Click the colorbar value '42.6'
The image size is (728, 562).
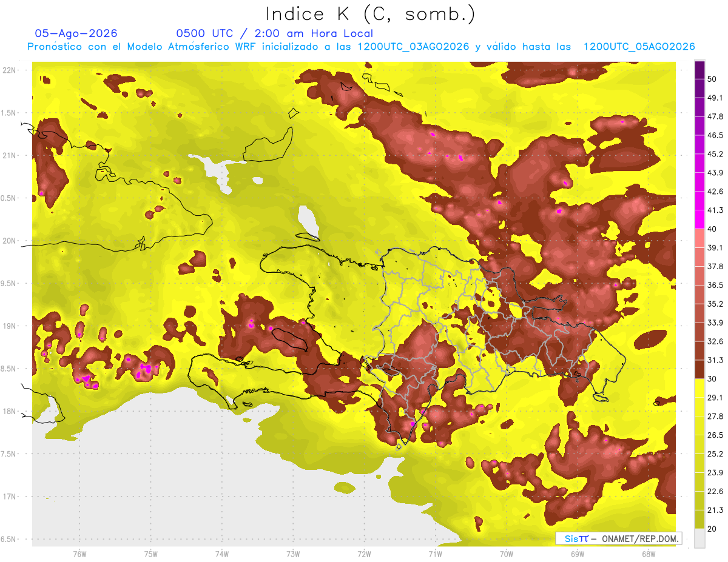pos(715,192)
